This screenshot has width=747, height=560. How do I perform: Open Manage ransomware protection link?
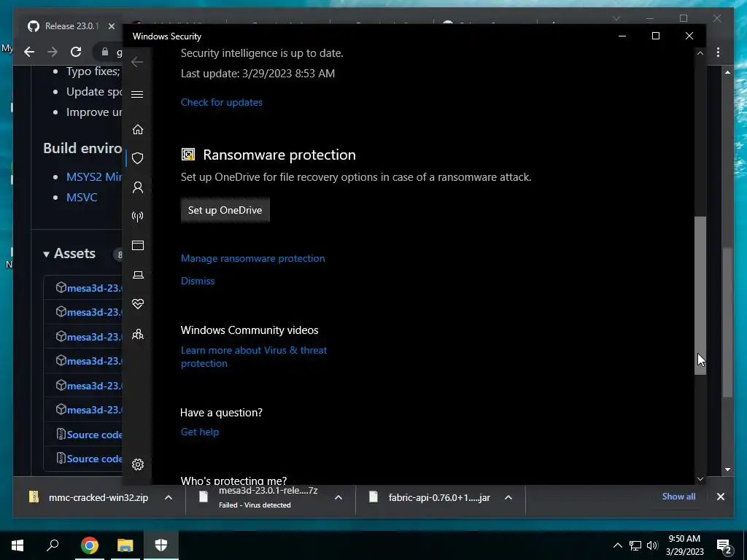[x=253, y=258]
